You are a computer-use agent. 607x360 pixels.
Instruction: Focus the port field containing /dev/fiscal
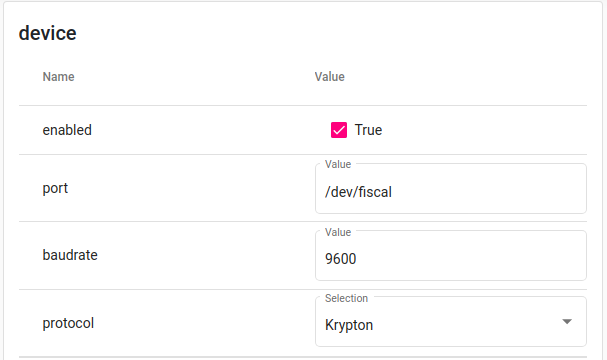[x=451, y=189]
